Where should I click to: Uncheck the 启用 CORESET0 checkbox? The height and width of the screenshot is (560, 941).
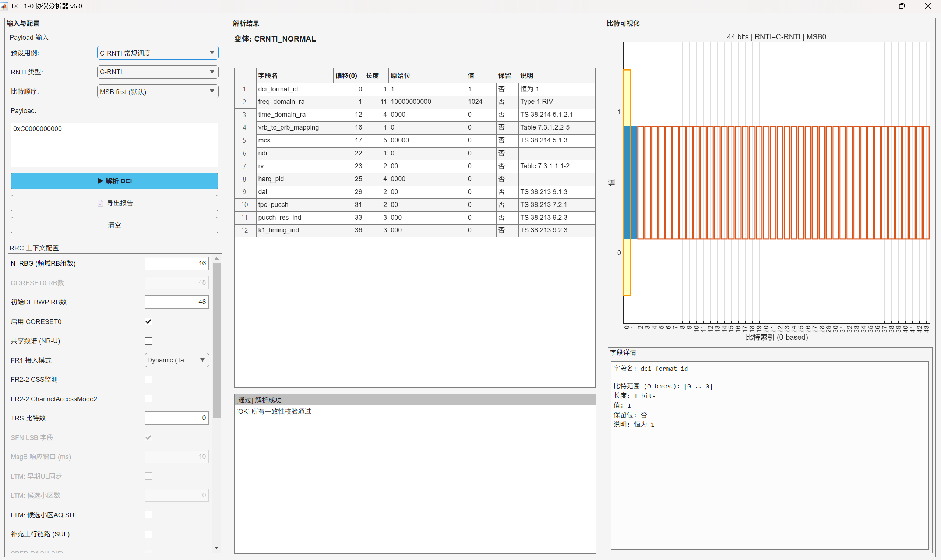click(148, 321)
